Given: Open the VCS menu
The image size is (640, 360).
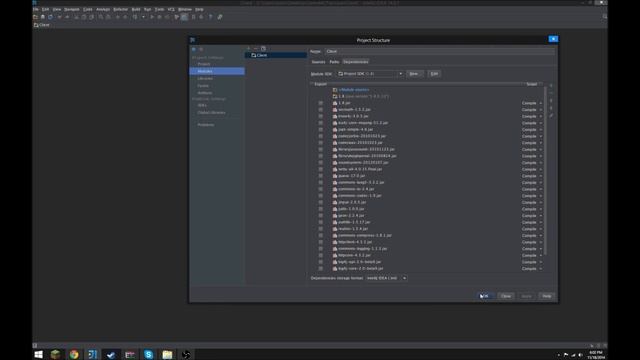Looking at the screenshot, I should pyautogui.click(x=171, y=9).
